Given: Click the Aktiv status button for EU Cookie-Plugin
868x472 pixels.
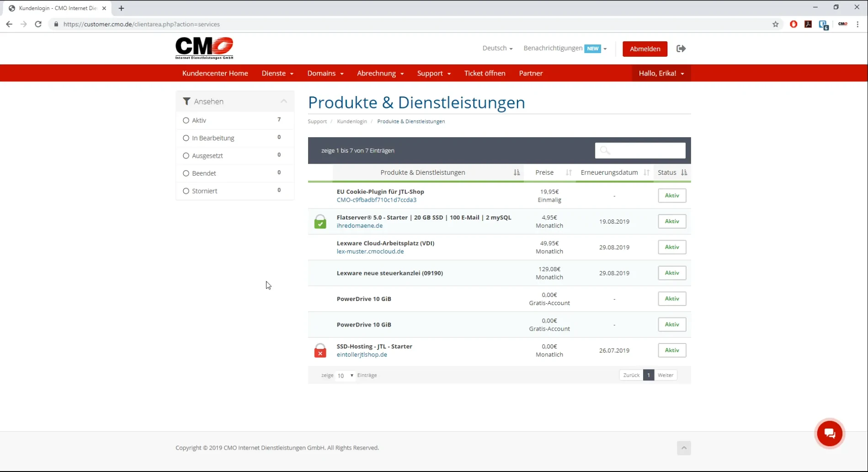Looking at the screenshot, I should (672, 195).
